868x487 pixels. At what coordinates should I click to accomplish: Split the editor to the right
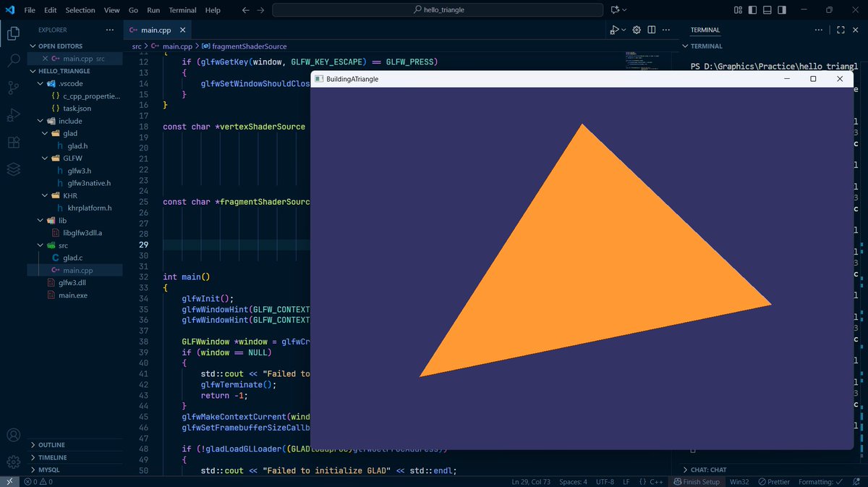[652, 30]
